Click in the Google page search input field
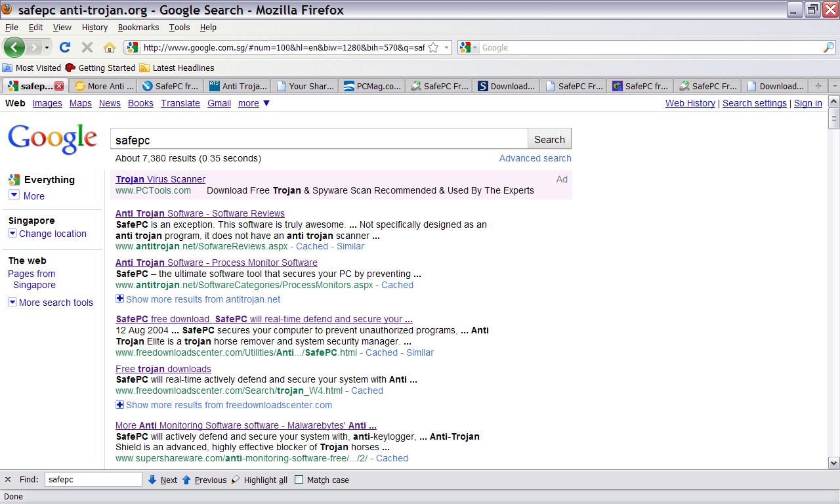 pos(319,139)
